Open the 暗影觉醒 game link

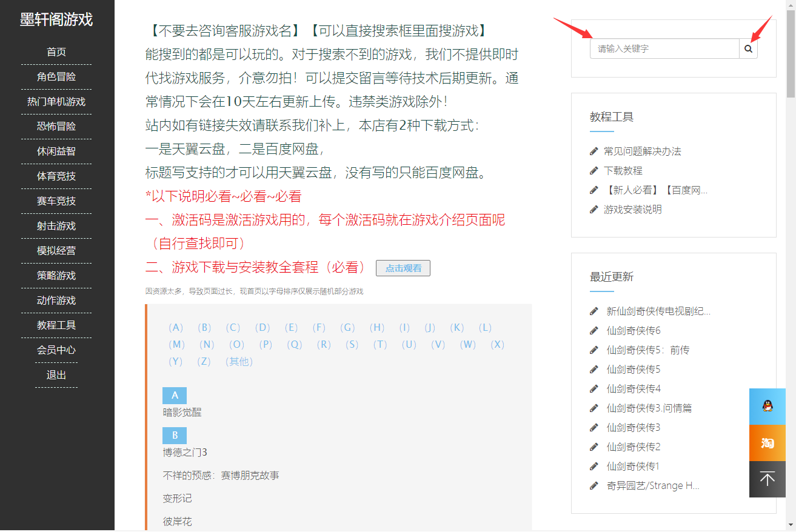point(182,413)
